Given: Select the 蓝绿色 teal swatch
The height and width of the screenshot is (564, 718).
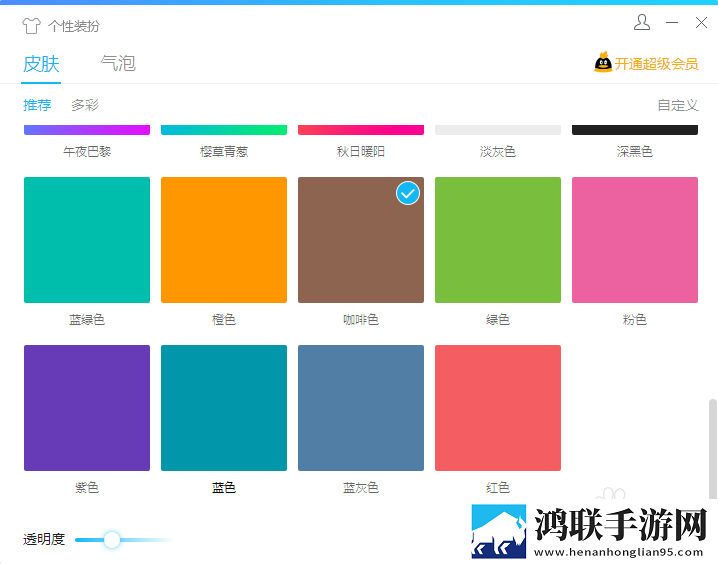Looking at the screenshot, I should tap(87, 240).
